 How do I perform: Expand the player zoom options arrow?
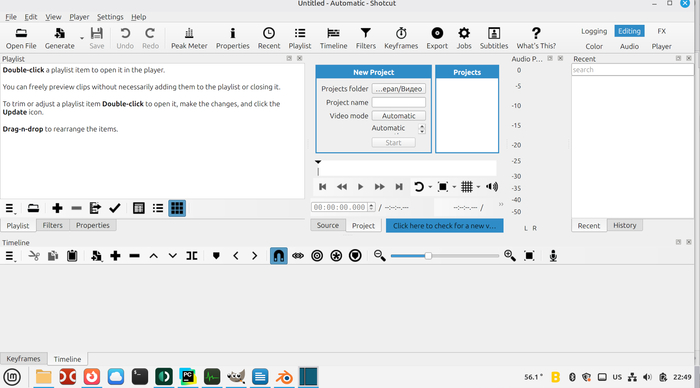tap(454, 187)
